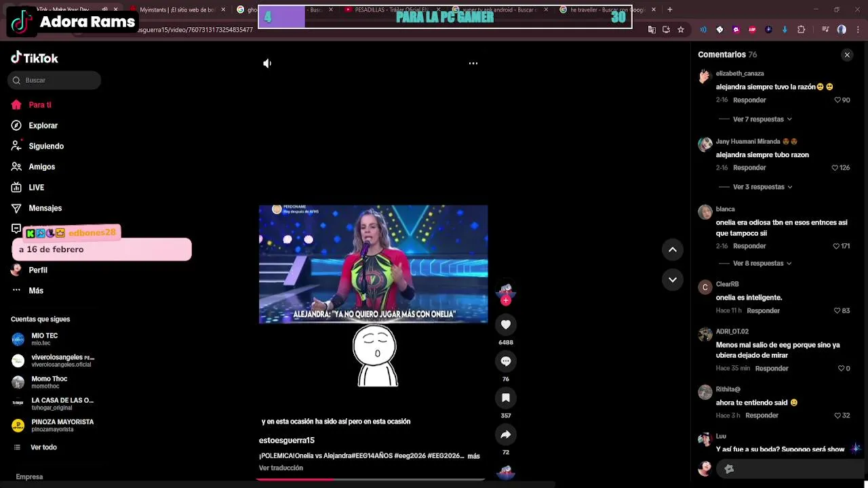Bookmark the page with the star icon
The height and width of the screenshot is (488, 868).
[x=680, y=30]
